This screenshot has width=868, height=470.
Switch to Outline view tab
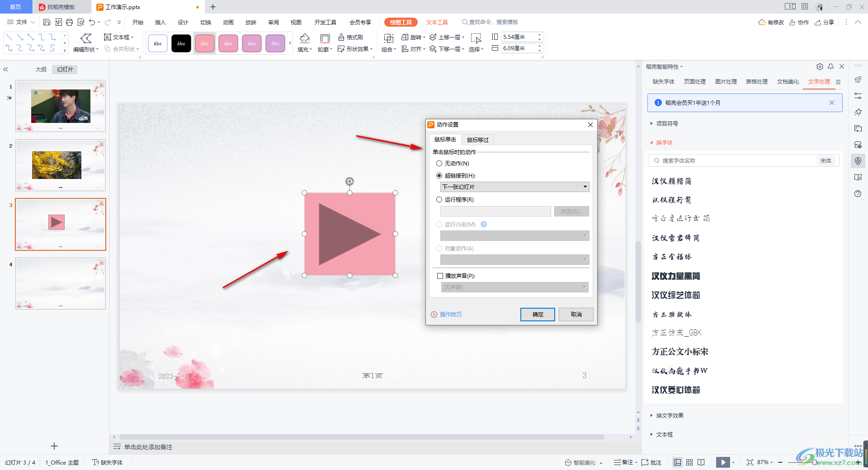coord(41,70)
